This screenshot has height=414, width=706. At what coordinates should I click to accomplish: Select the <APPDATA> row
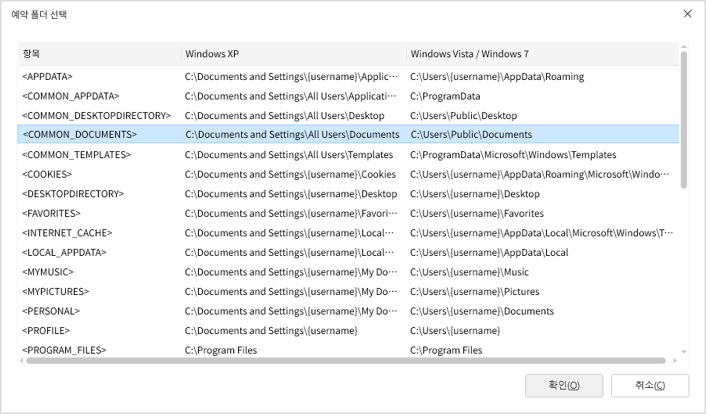(47, 77)
